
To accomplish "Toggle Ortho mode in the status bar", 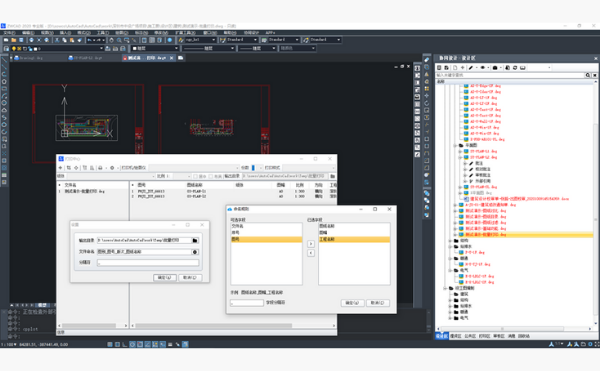I will pos(125,344).
